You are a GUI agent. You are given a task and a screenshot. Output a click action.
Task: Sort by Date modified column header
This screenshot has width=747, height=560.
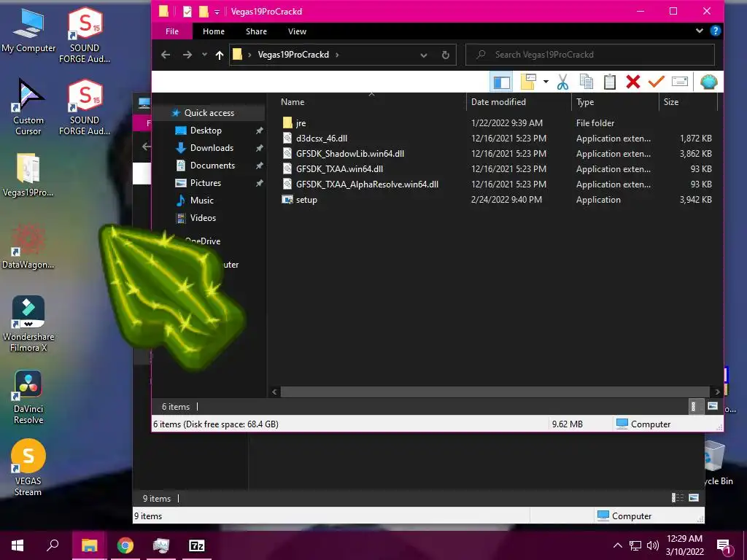[x=498, y=102]
